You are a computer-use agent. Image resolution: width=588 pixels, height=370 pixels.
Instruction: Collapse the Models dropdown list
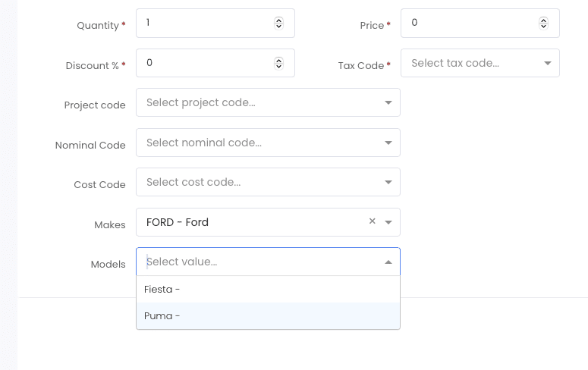388,262
